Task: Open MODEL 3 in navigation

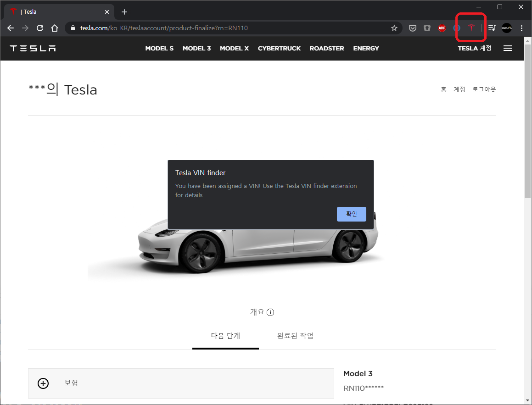Action: point(197,49)
